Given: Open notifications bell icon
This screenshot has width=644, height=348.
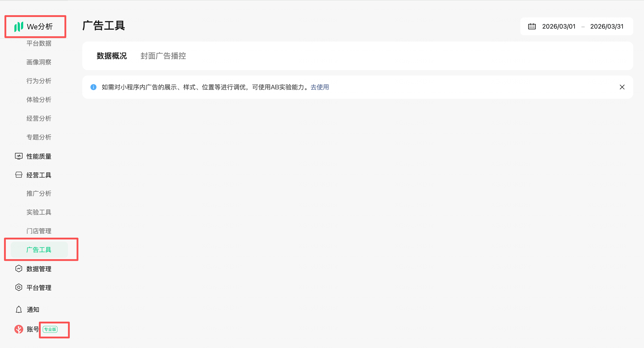Looking at the screenshot, I should (x=19, y=310).
